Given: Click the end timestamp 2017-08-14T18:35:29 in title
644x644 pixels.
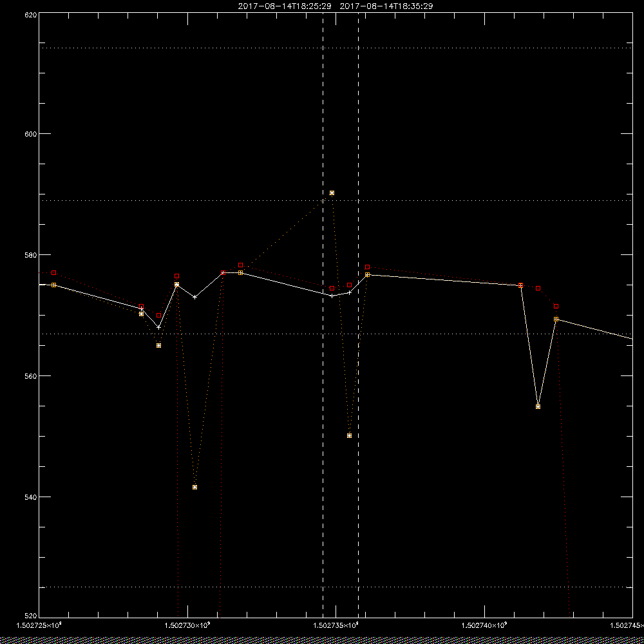Looking at the screenshot, I should click(386, 6).
